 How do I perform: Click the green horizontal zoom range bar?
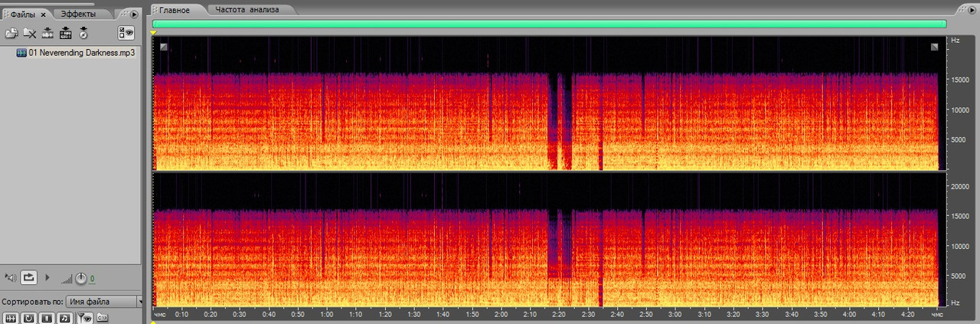tap(549, 25)
